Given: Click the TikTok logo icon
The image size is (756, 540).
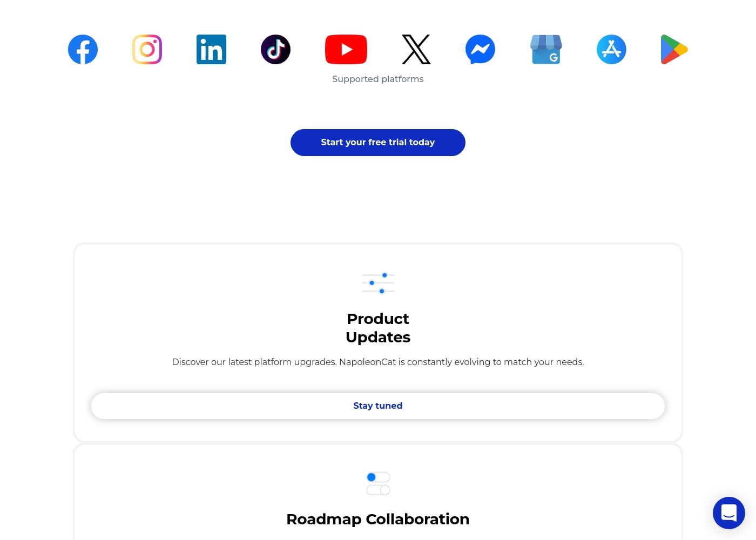Looking at the screenshot, I should click(275, 49).
